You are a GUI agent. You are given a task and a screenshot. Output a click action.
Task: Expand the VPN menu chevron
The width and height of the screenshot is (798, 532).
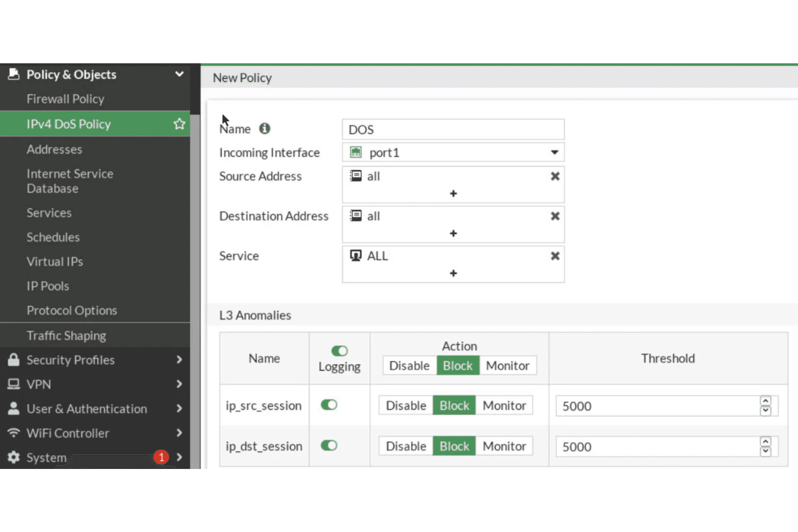click(x=180, y=384)
